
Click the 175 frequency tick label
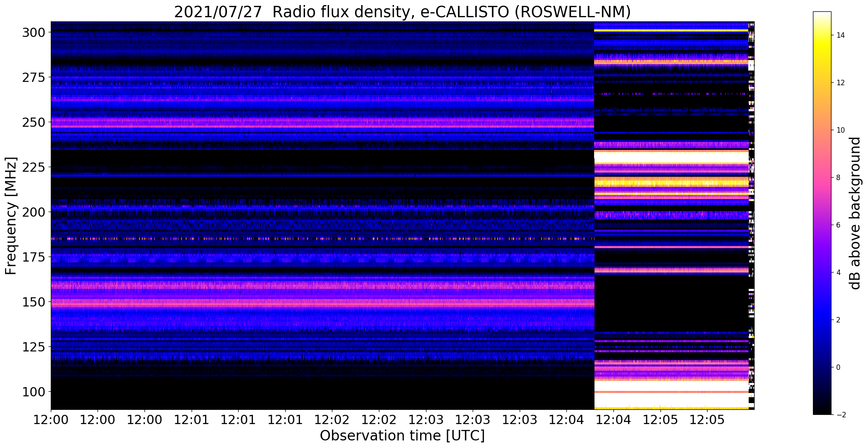tap(34, 257)
